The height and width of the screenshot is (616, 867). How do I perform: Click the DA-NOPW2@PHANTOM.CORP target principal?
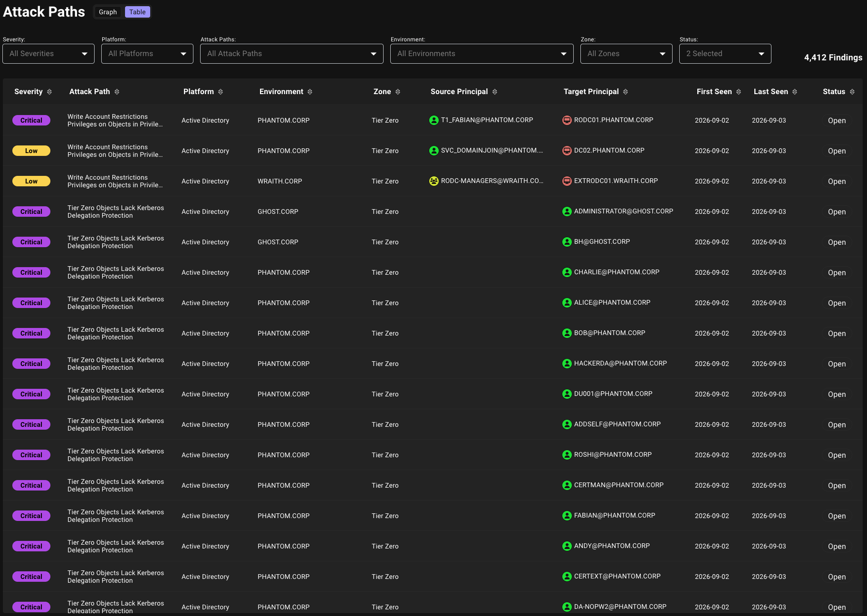[x=620, y=606]
